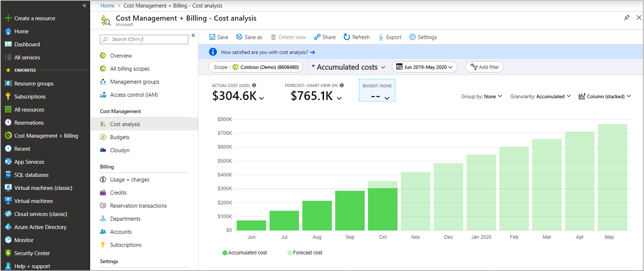The image size is (644, 271).
Task: Click the Share link icon
Action: [x=317, y=37]
